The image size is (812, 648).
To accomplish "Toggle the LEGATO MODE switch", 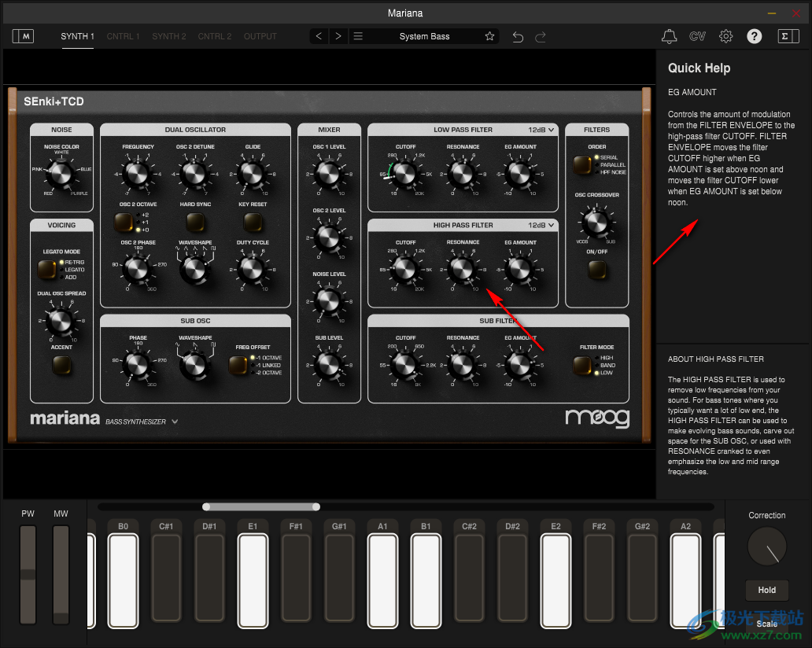I will click(x=47, y=267).
